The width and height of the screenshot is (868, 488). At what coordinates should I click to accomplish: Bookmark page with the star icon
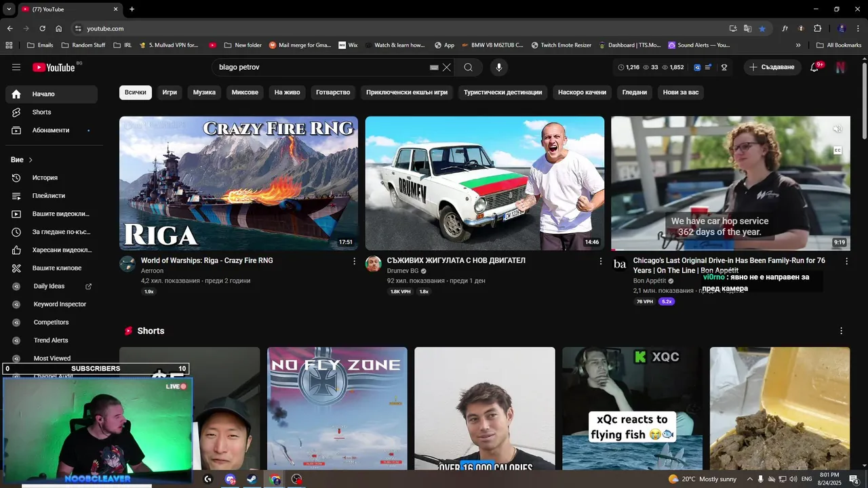coord(762,28)
